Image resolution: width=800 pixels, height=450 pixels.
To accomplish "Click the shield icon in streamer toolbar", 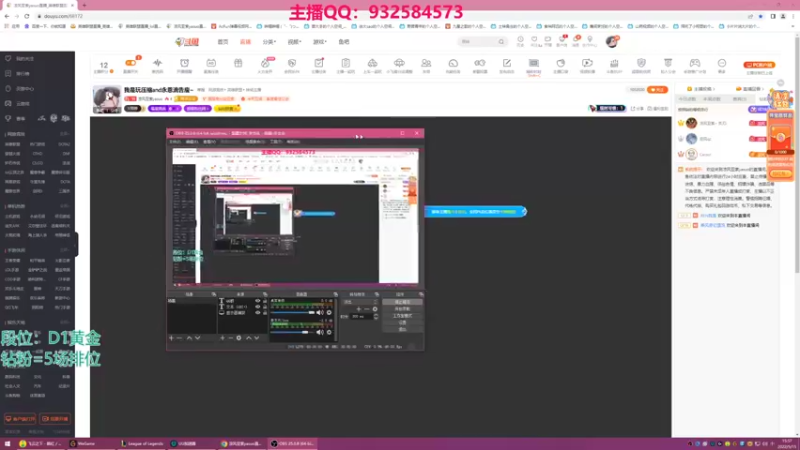I will (x=292, y=63).
